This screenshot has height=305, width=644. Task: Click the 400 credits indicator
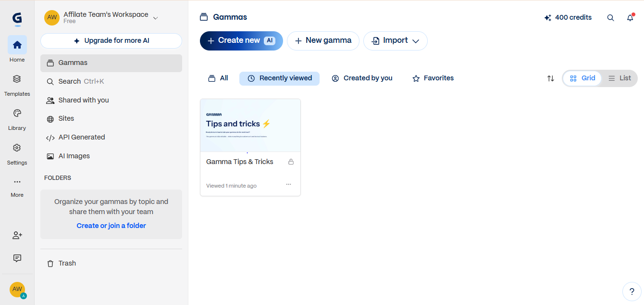568,18
